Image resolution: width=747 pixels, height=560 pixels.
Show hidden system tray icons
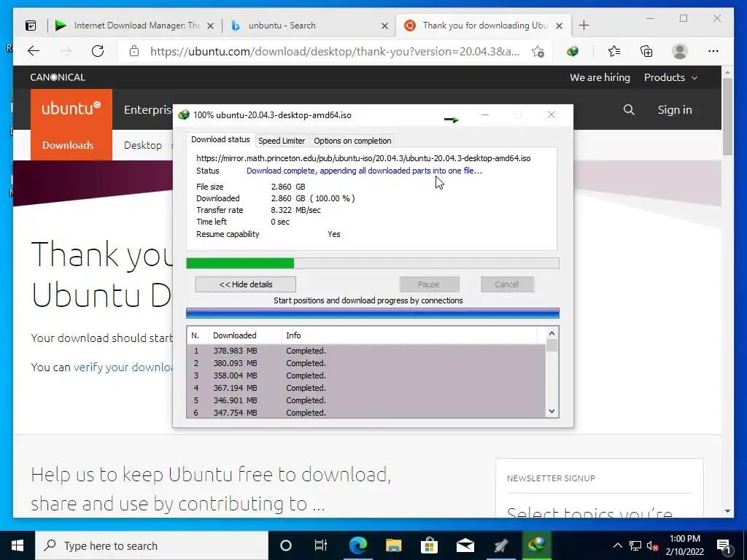(617, 545)
